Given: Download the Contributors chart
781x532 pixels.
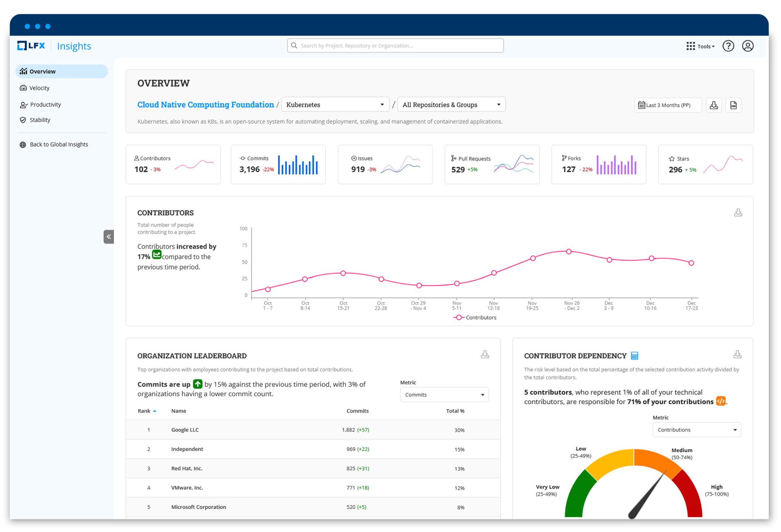Looking at the screenshot, I should (738, 212).
